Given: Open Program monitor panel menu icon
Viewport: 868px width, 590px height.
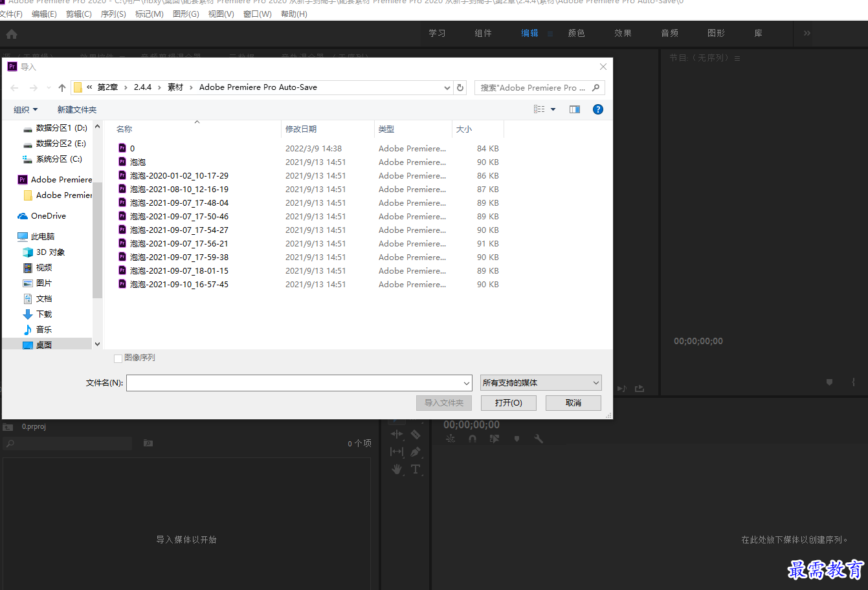Looking at the screenshot, I should point(737,58).
